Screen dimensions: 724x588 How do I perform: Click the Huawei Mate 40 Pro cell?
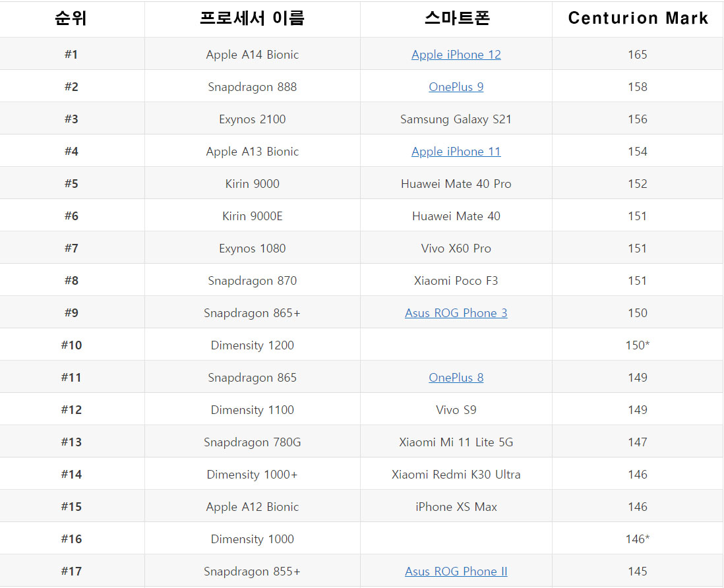click(x=456, y=184)
